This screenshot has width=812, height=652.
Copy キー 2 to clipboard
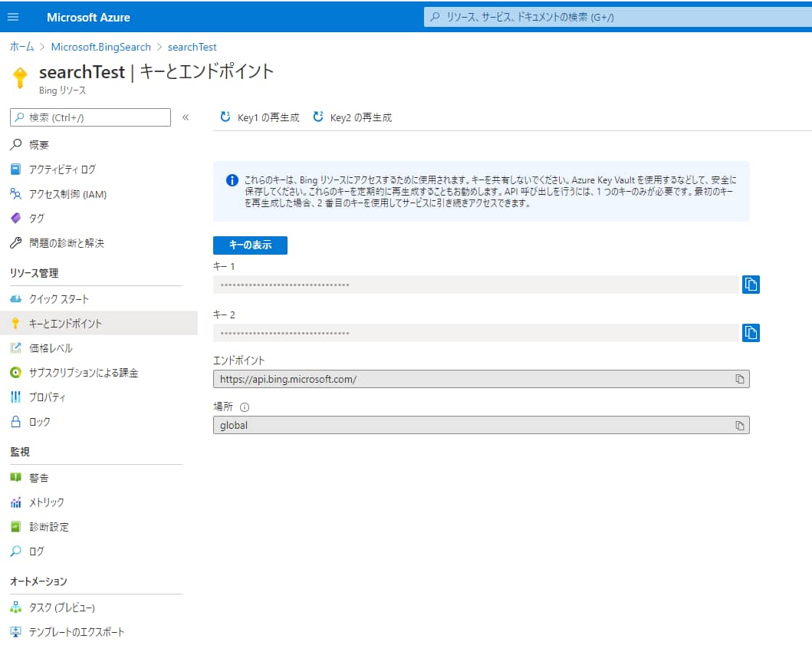pos(751,332)
